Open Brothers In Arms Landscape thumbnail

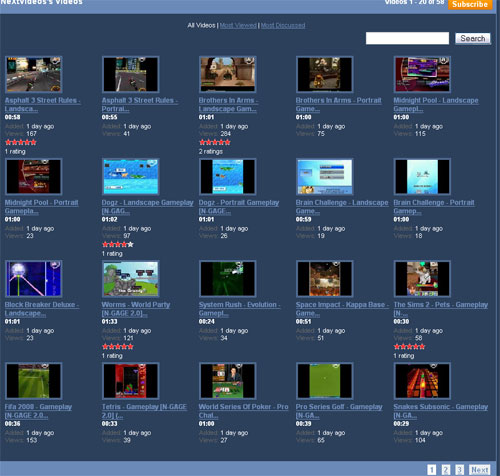[228, 74]
